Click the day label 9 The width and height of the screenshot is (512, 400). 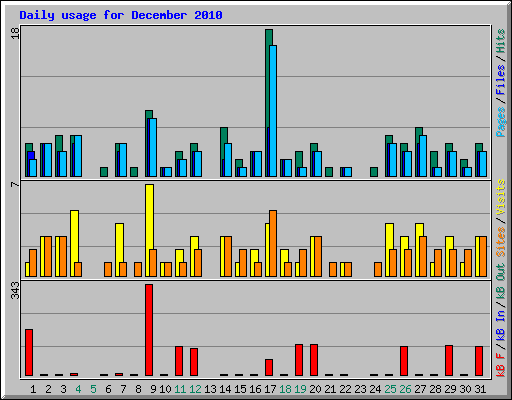[x=153, y=389]
